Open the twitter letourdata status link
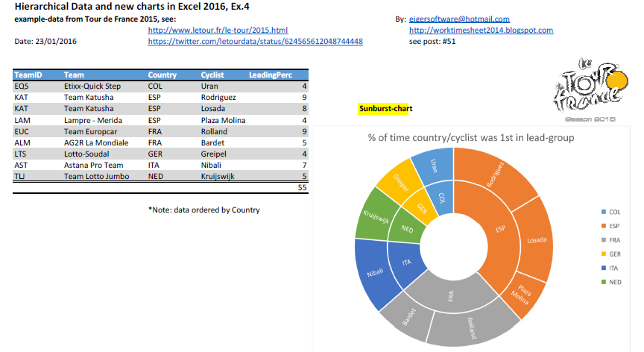Image resolution: width=644 pixels, height=352 pixels. [x=255, y=41]
